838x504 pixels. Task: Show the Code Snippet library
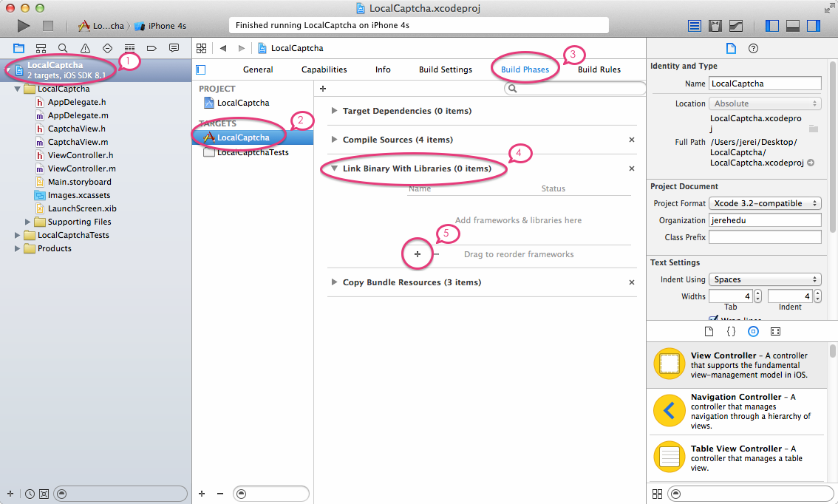(731, 331)
